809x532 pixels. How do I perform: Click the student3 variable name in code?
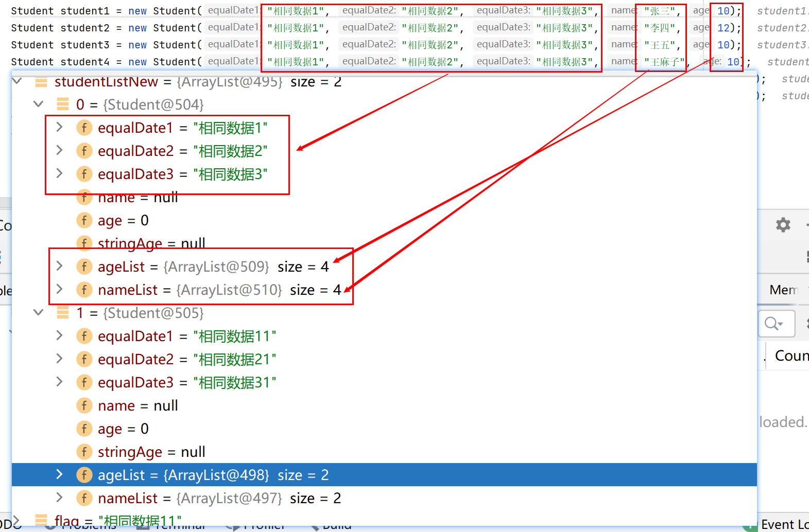click(85, 45)
